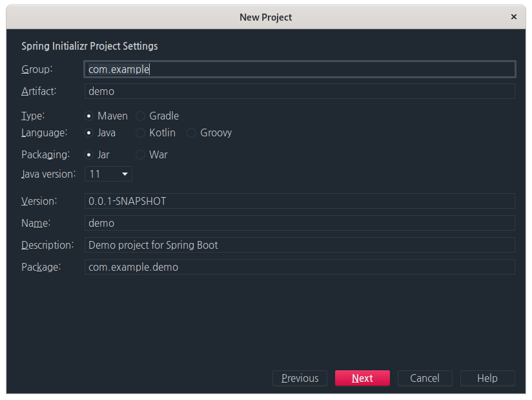Click the Group input field
Screen dimensions: 532x400
point(300,69)
